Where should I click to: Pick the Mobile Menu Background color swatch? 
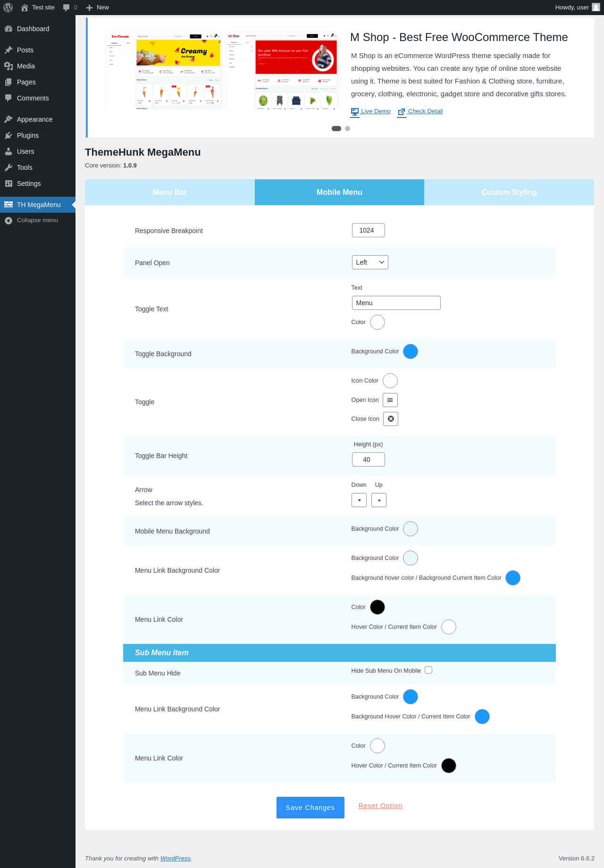coord(411,529)
